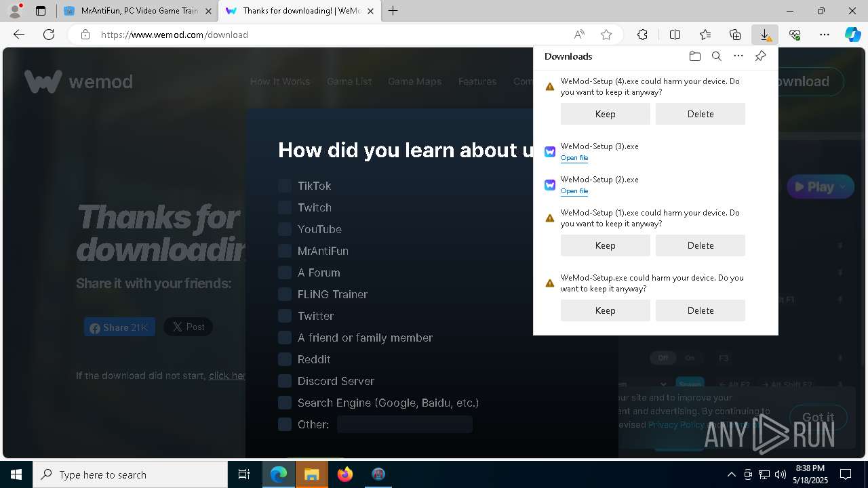Image resolution: width=868 pixels, height=488 pixels.
Task: Open Collections toolbar icon
Action: pos(735,35)
